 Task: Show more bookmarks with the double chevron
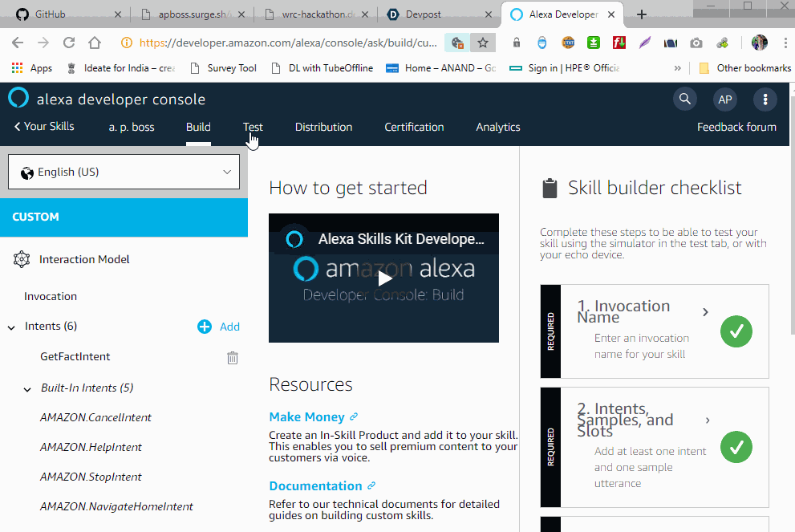[677, 68]
